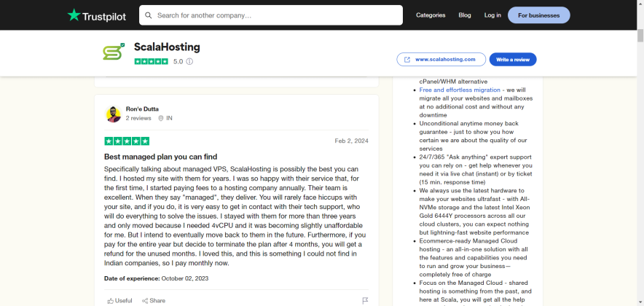Screen dimensions: 644x306
Task: Open the Blog page
Action: click(x=465, y=15)
